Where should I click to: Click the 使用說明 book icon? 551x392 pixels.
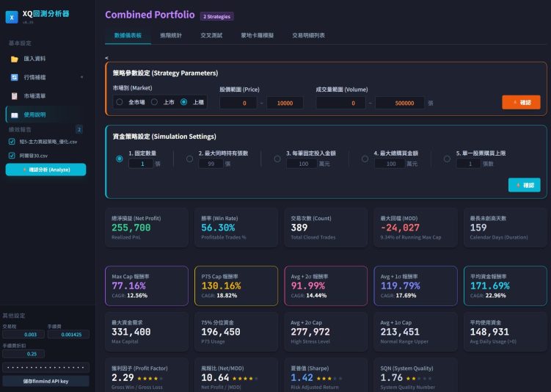(14, 115)
